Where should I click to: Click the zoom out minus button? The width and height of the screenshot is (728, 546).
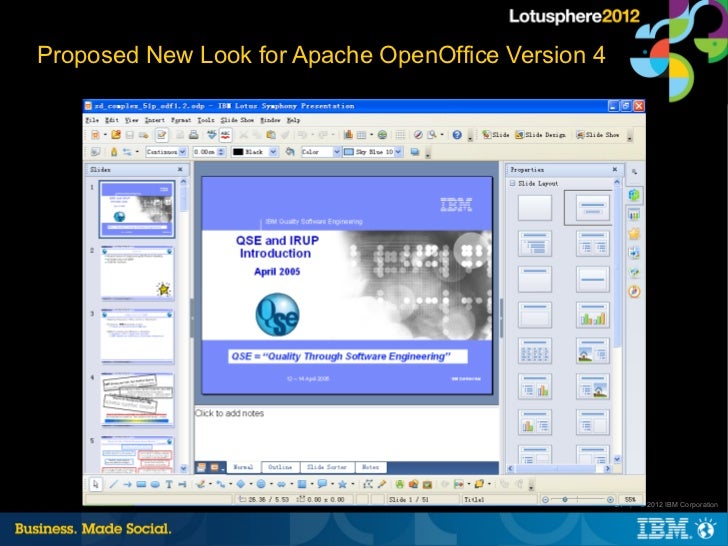546,500
